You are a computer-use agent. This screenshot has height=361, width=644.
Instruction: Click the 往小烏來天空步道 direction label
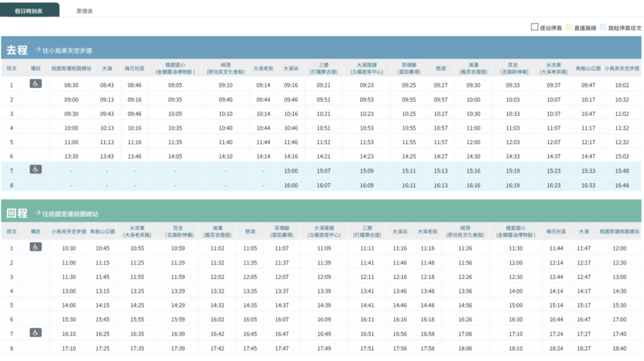click(x=67, y=50)
